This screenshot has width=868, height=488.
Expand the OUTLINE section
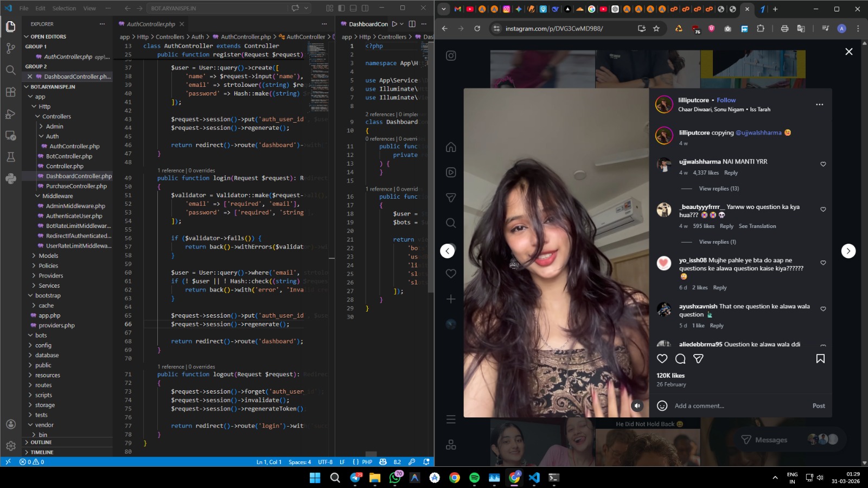coord(42,442)
